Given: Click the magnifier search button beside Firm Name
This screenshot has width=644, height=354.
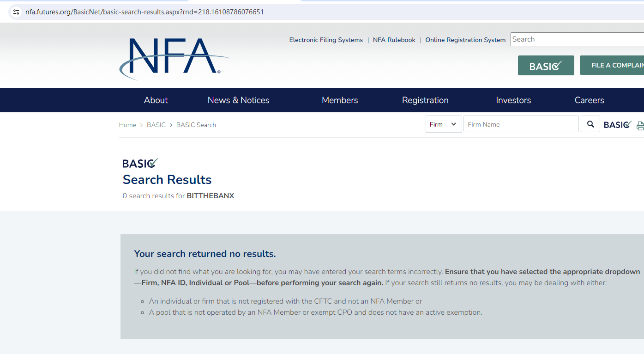Looking at the screenshot, I should click(x=590, y=124).
